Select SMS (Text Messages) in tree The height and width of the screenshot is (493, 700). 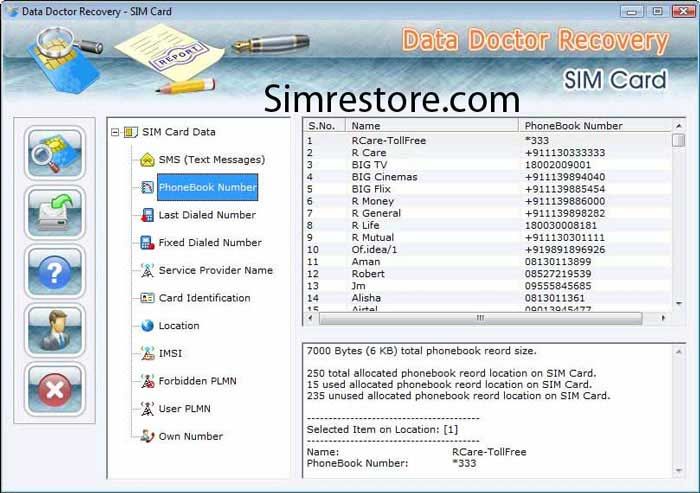[212, 160]
